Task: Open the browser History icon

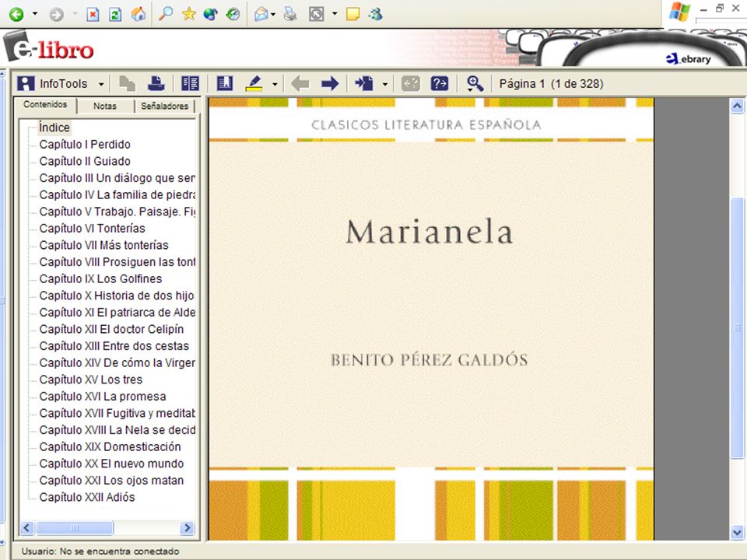Action: [233, 14]
